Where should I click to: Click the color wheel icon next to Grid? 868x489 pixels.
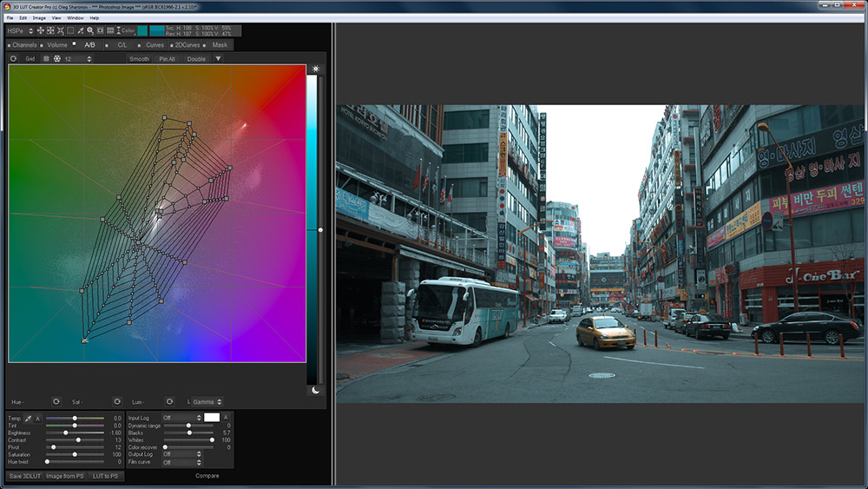[57, 59]
